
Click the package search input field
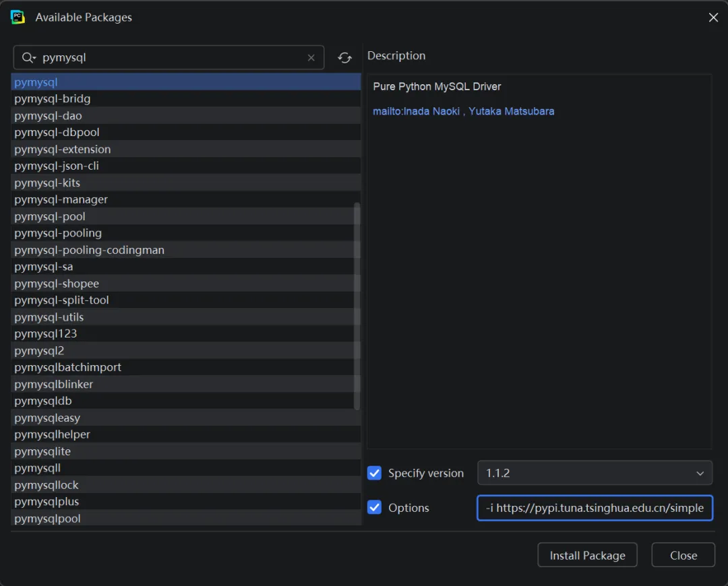169,58
